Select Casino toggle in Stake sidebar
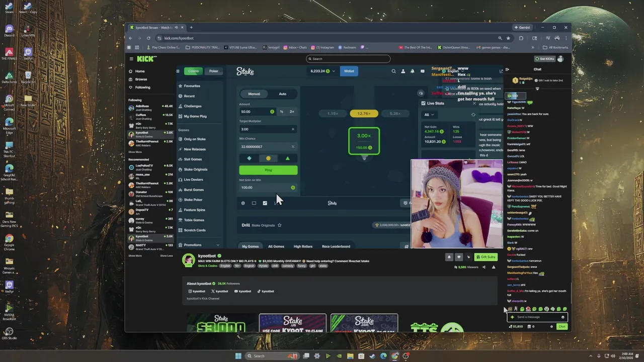 [x=194, y=71]
